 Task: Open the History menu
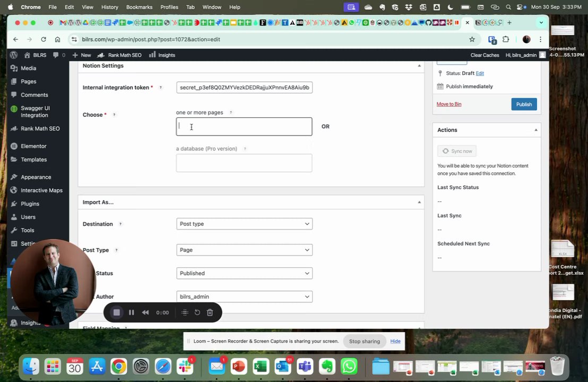pyautogui.click(x=109, y=7)
